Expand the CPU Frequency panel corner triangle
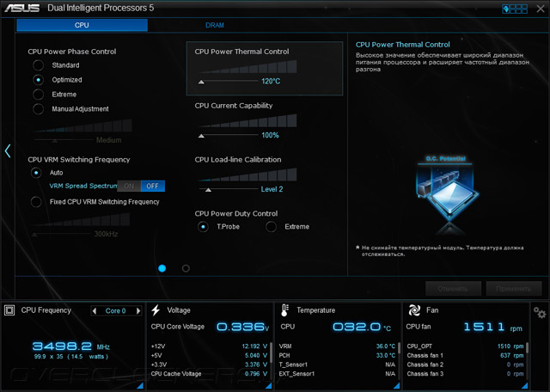550x392 pixels. pos(139,386)
